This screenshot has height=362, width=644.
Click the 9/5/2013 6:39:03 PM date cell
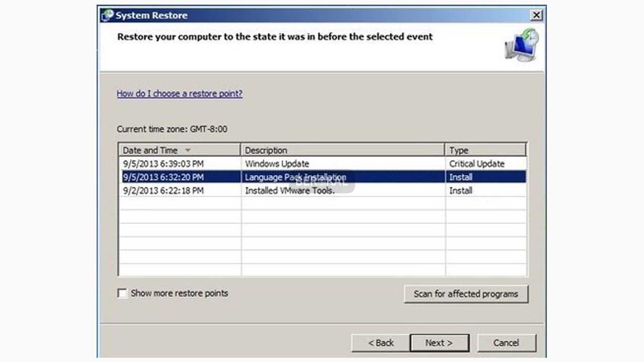coord(163,164)
